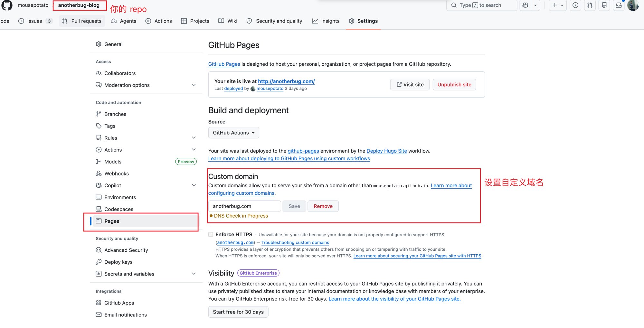The height and width of the screenshot is (328, 644).
Task: Expand the Copilot section chevron in sidebar
Action: pyautogui.click(x=194, y=185)
